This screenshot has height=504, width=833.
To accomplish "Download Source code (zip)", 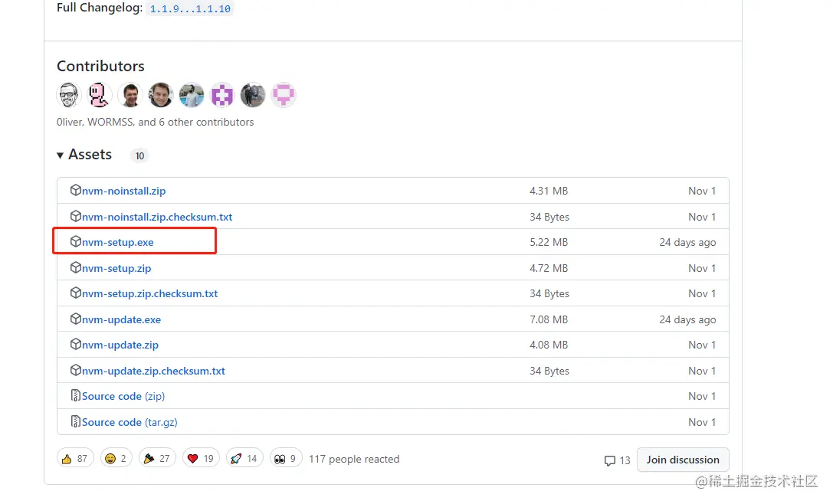I will [123, 397].
